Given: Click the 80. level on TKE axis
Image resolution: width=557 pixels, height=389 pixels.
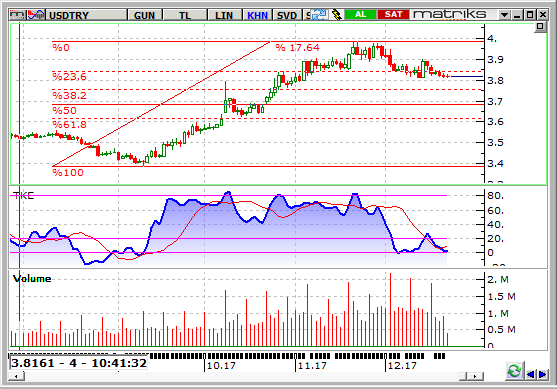Looking at the screenshot, I should (x=495, y=195).
